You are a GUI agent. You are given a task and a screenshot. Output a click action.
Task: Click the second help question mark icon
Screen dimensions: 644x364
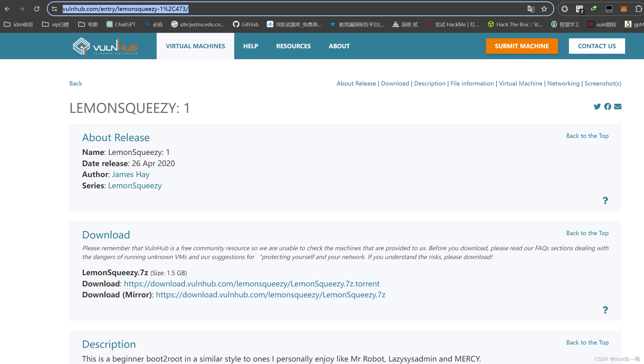coord(605,309)
